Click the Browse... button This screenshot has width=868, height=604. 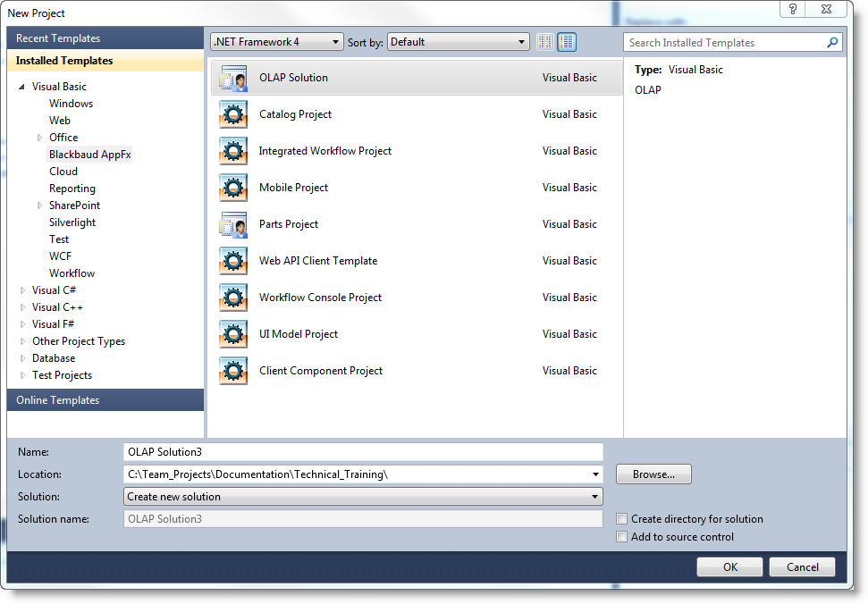tap(653, 474)
